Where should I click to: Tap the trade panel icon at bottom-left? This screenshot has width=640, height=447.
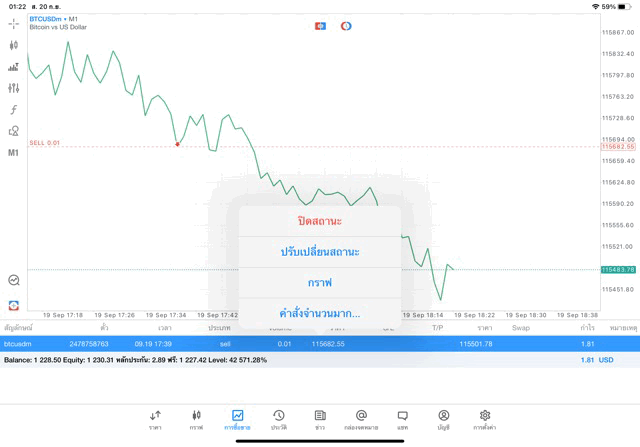tap(14, 305)
